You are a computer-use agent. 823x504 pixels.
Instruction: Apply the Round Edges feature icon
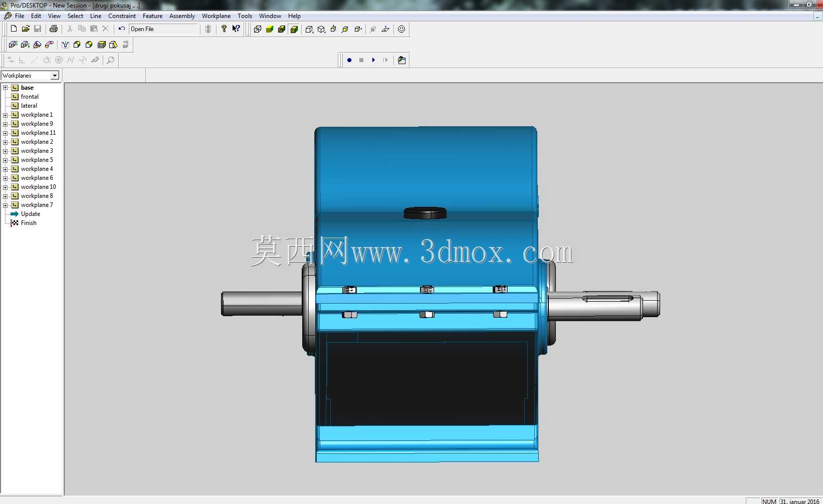click(77, 45)
